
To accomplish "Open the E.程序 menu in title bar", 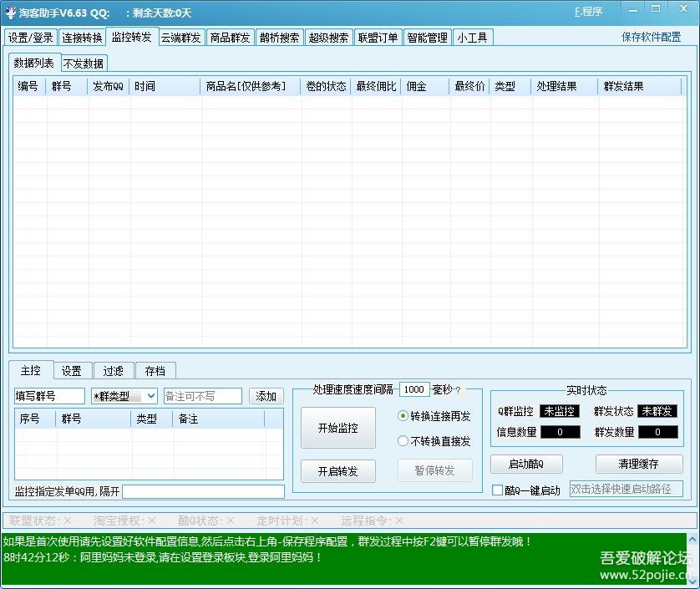I will tap(588, 12).
